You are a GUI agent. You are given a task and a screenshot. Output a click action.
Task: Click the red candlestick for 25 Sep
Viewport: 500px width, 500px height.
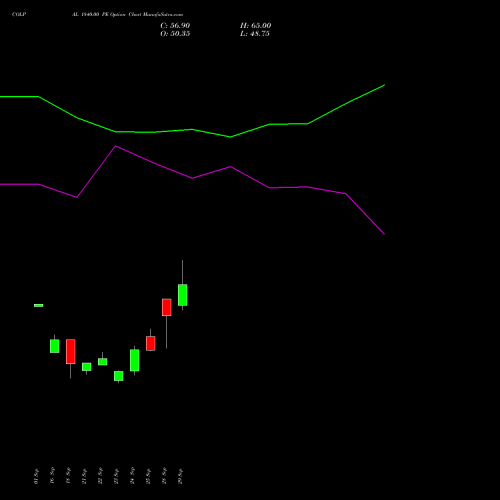pos(151,343)
